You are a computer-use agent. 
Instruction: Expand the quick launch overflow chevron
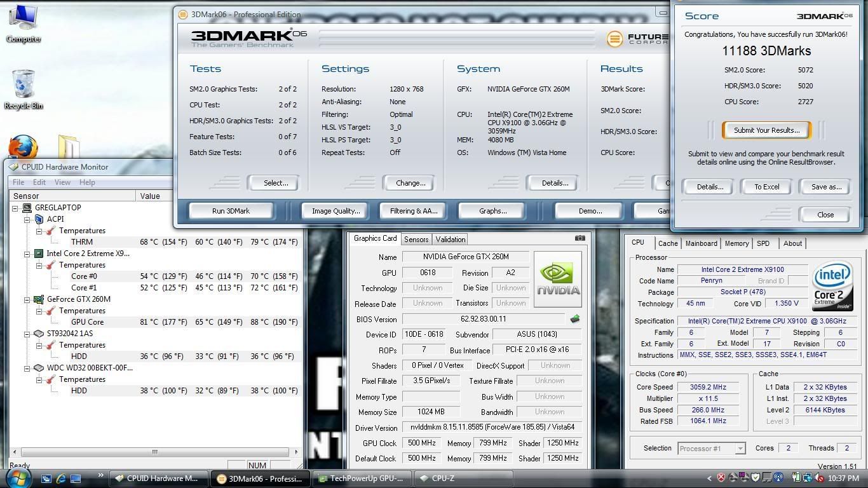pos(100,475)
